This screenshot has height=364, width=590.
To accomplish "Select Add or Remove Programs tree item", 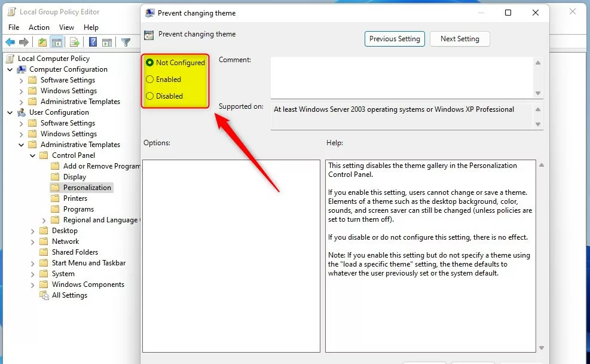I will (102, 166).
